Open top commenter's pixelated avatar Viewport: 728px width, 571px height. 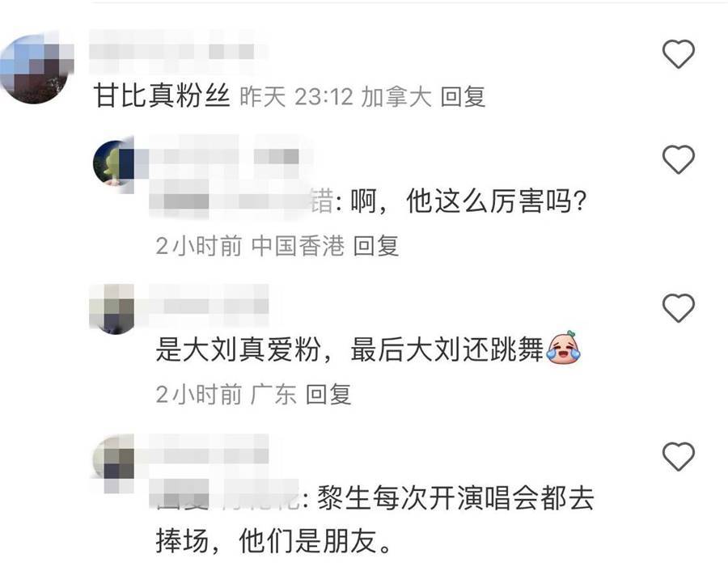click(x=36, y=68)
